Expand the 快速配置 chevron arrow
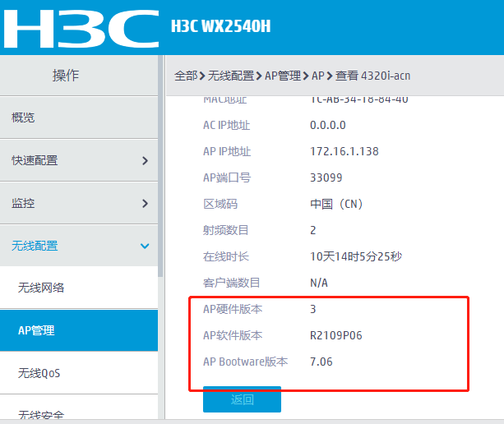Screen dimensions: 504x424 [x=146, y=160]
